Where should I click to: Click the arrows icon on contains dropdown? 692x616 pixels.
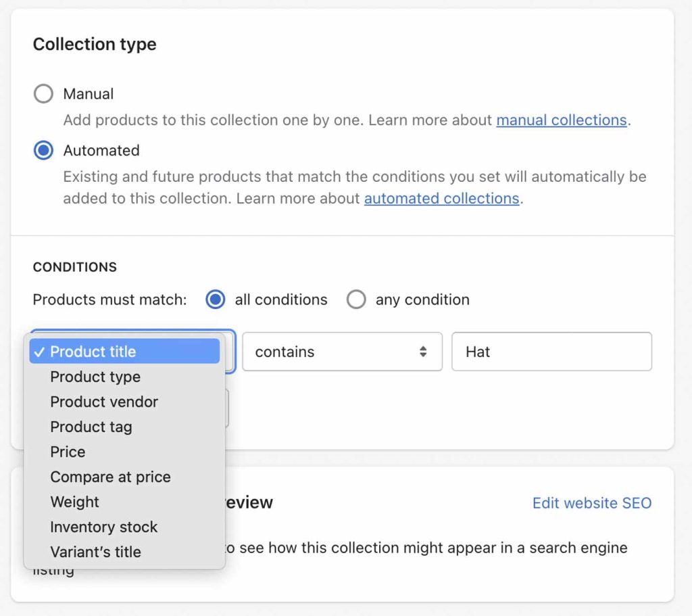[x=423, y=352]
